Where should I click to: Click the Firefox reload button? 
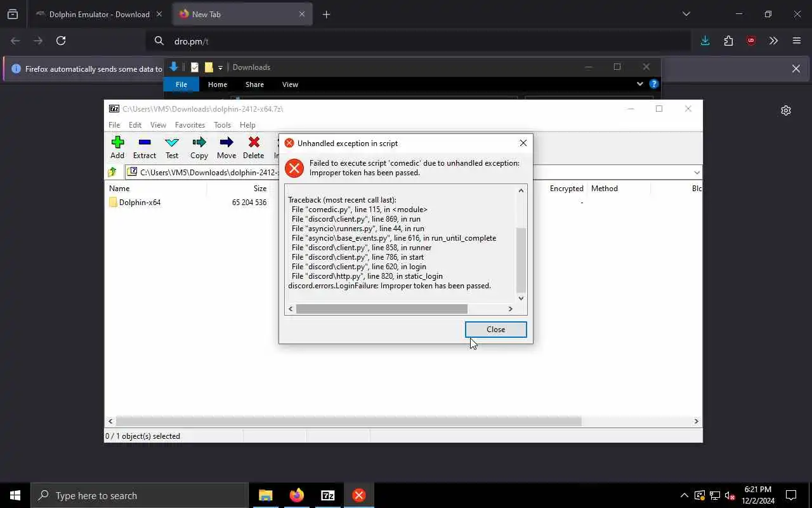(61, 41)
